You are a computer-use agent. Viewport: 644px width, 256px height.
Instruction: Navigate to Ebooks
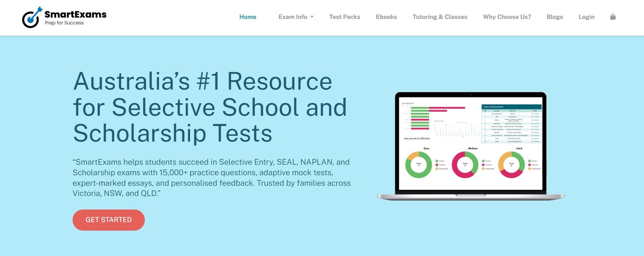[386, 17]
